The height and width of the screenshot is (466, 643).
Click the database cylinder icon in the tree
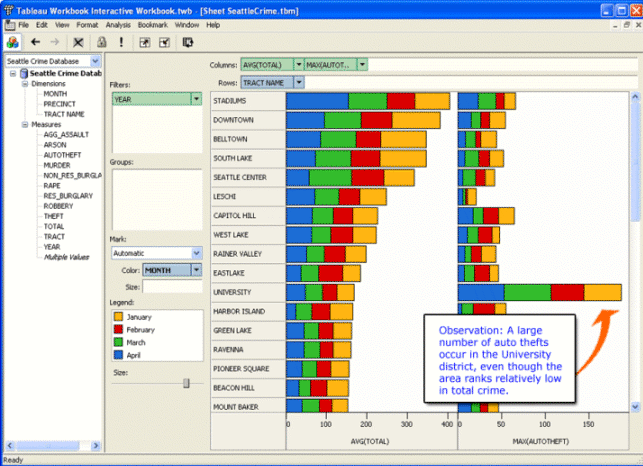click(24, 73)
